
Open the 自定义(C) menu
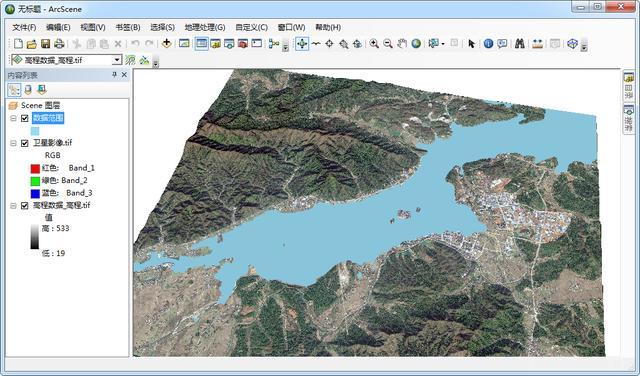coord(251,27)
